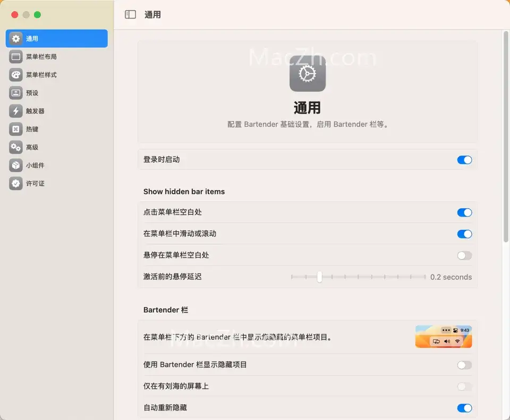Click the text "配置 Bartender 基础设置，启用 Bartender 栏等。"
The image size is (510, 420).
[x=308, y=124]
